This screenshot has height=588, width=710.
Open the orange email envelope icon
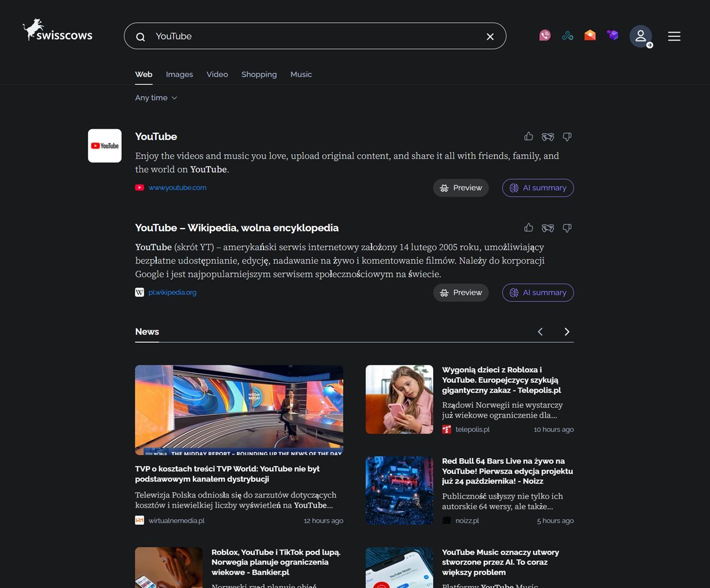point(590,36)
